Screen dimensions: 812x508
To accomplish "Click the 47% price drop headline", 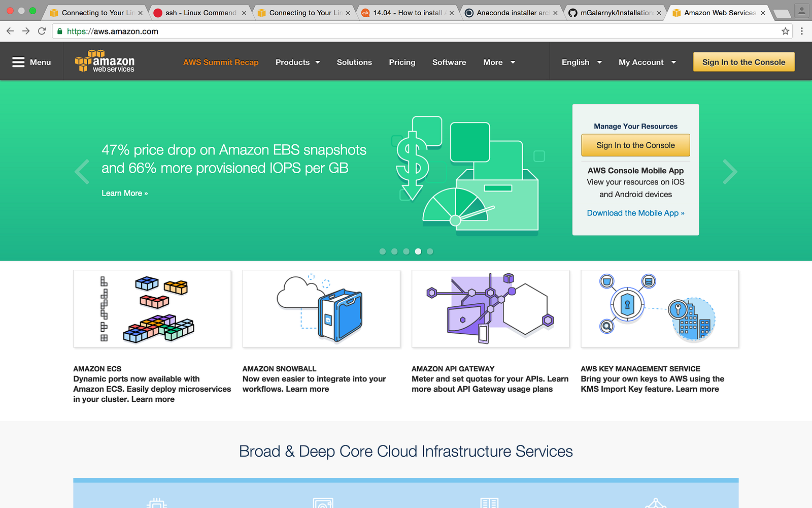I will point(234,158).
